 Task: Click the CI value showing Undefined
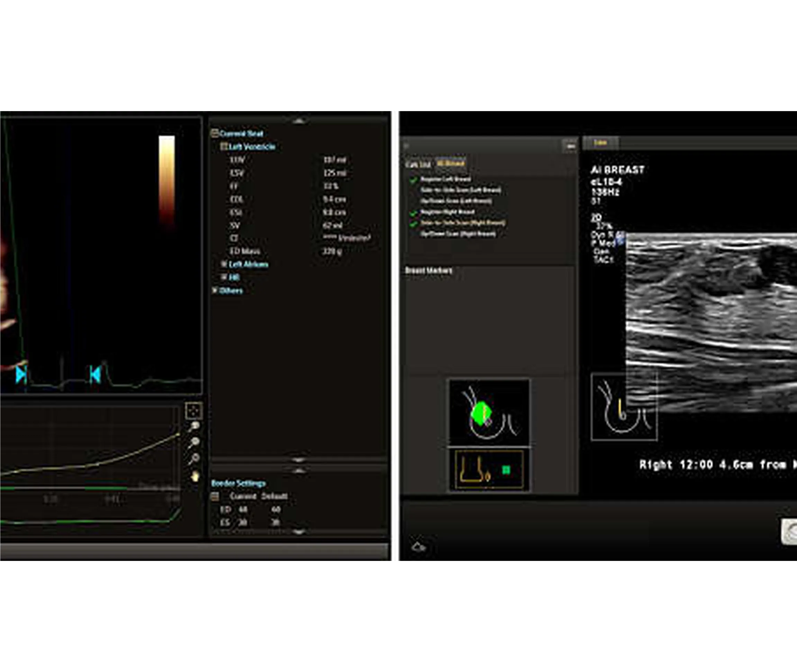point(347,238)
